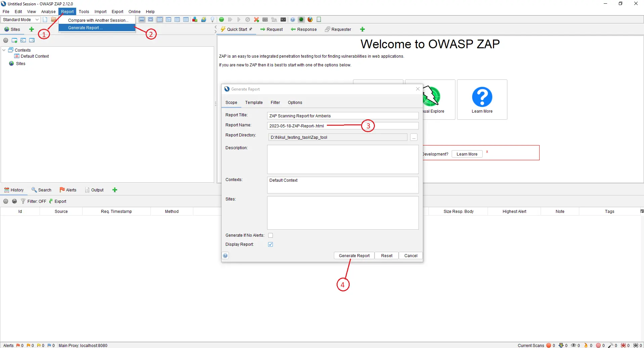
Task: Select the lightbulb hints toolbar icon
Action: pos(212,19)
